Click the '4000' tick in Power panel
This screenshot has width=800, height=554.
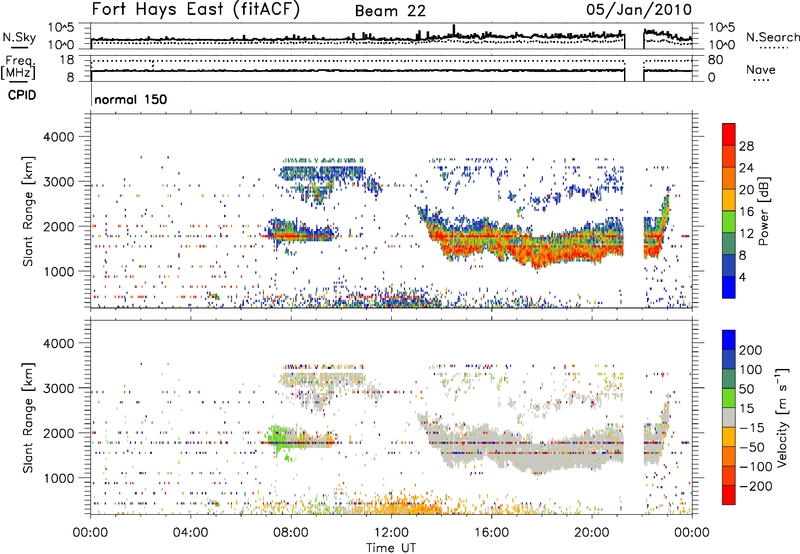point(58,137)
